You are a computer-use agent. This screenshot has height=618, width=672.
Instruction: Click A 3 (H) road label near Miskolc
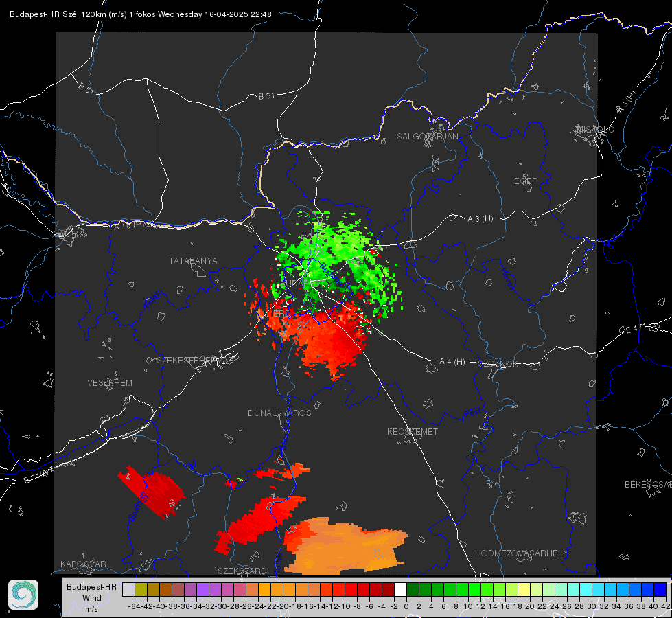pyautogui.click(x=627, y=102)
